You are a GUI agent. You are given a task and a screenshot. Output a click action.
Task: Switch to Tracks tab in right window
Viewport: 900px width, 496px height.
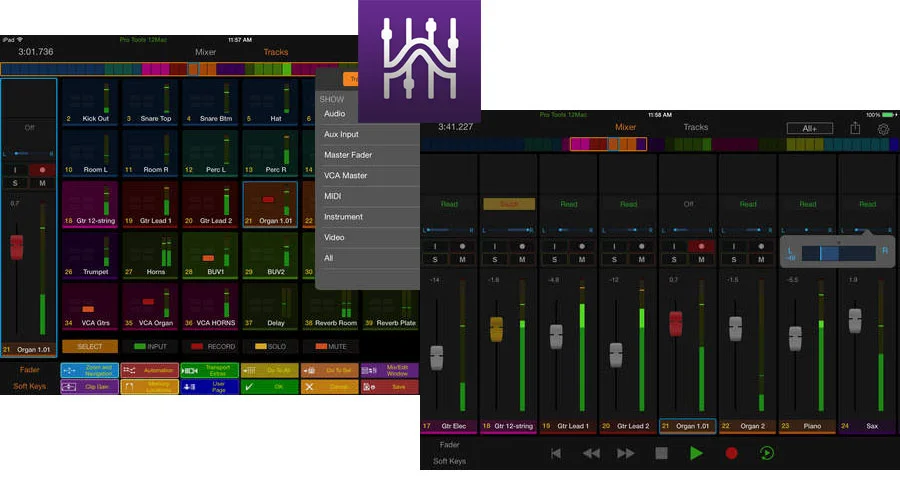[696, 127]
